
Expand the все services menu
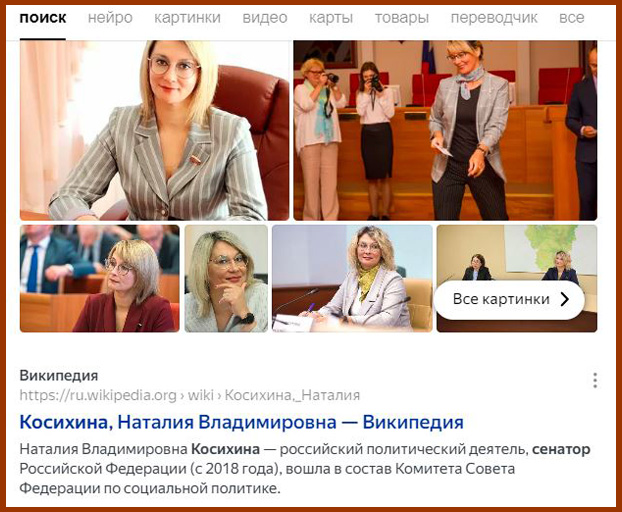click(572, 18)
